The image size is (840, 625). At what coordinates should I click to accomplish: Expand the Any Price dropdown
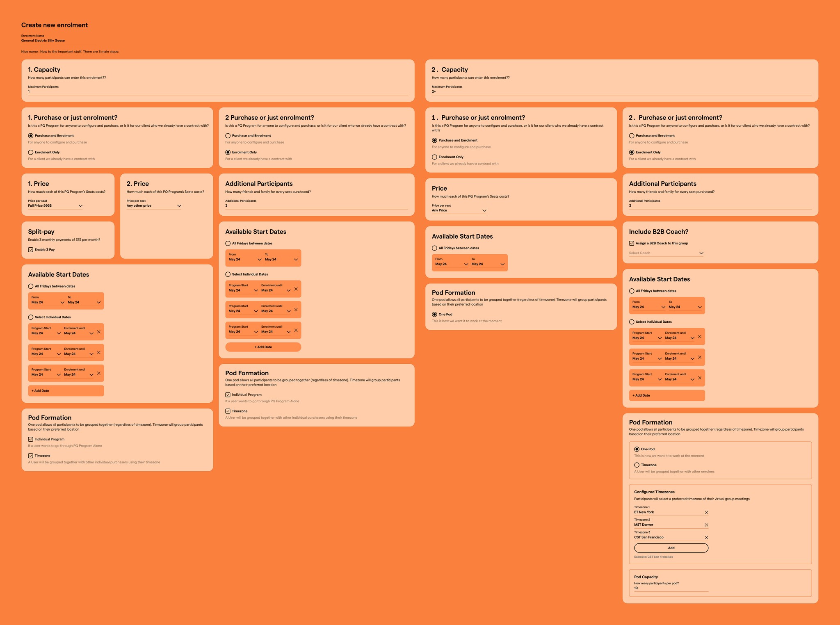(x=459, y=210)
